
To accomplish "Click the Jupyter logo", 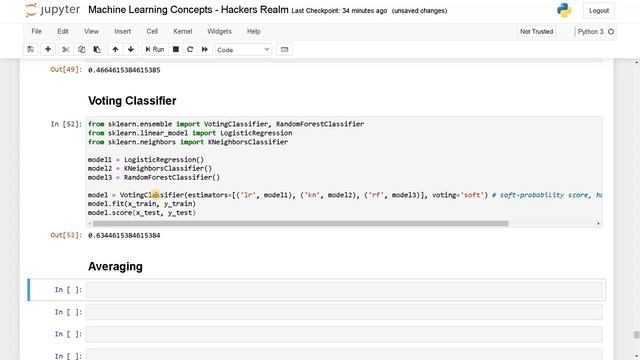I will (x=52, y=10).
